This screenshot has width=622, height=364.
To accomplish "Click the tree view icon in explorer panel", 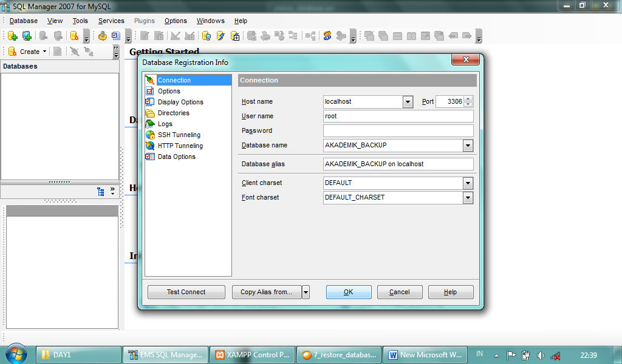I will pyautogui.click(x=101, y=192).
